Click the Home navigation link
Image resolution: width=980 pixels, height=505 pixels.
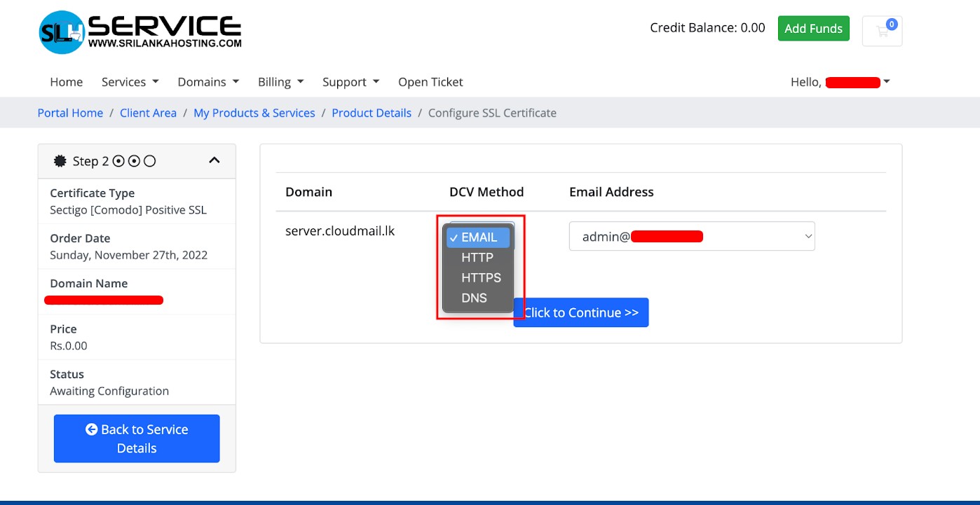point(67,82)
